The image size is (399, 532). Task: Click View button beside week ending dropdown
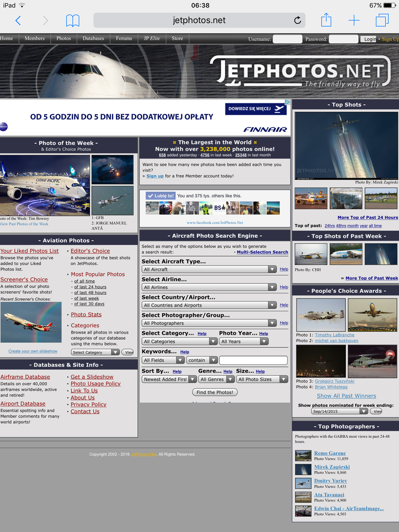pyautogui.click(x=376, y=412)
